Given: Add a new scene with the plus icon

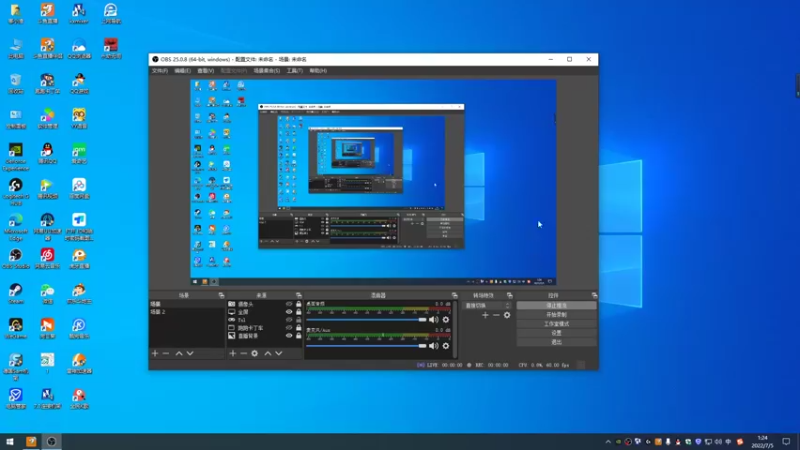Looking at the screenshot, I should coord(155,353).
